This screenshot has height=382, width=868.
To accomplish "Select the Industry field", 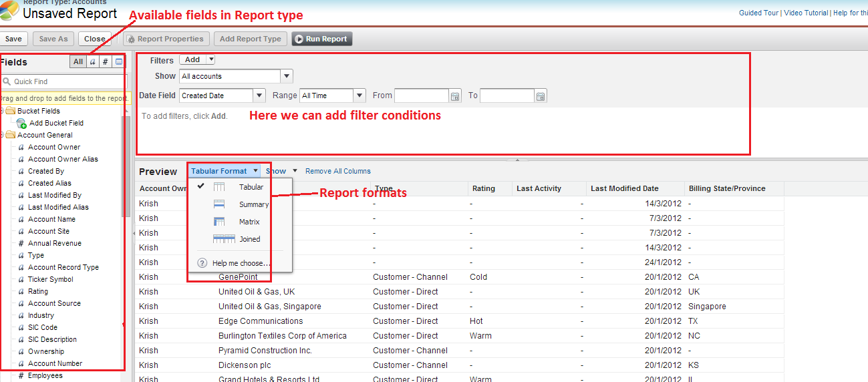I will (41, 315).
